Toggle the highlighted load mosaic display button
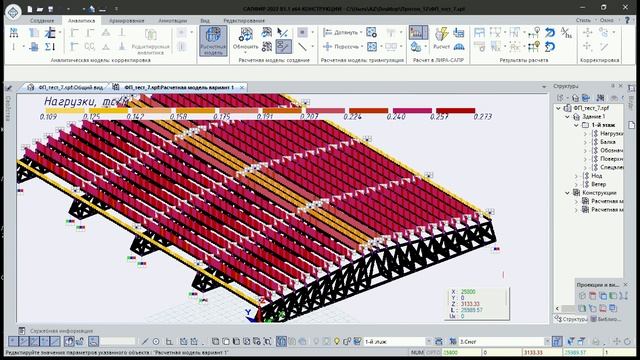This screenshot has height=360, width=640. pos(418,33)
